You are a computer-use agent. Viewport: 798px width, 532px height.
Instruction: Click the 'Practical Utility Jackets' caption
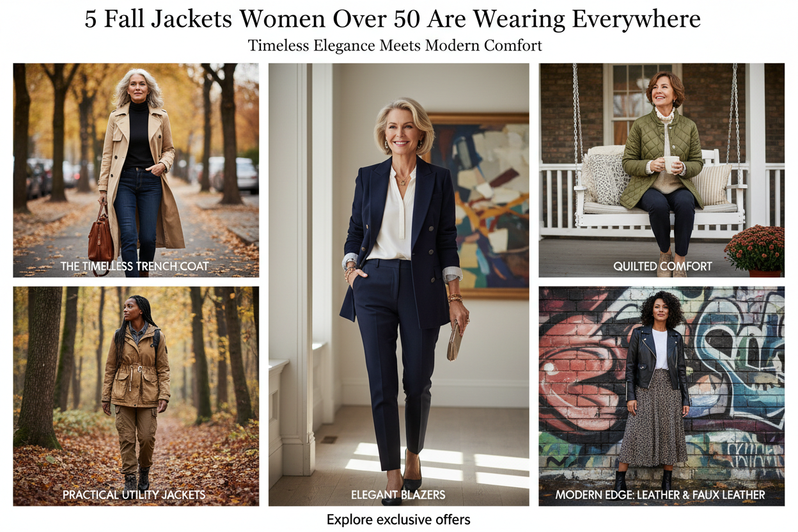pyautogui.click(x=134, y=495)
